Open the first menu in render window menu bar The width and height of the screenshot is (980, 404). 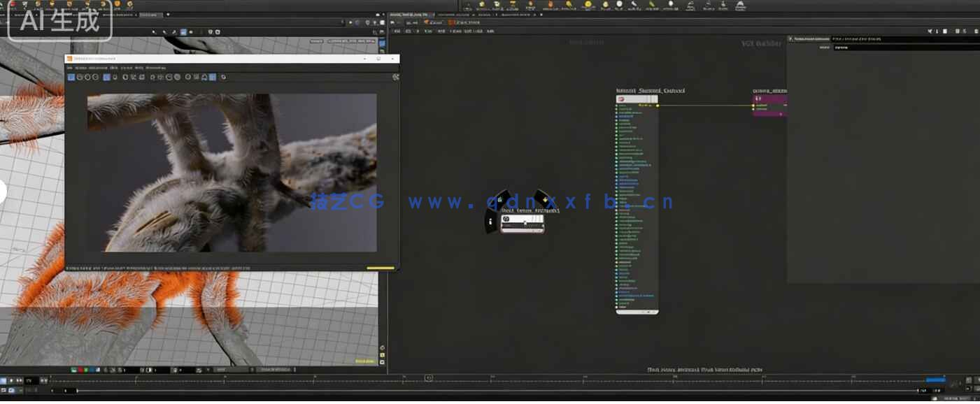[70, 68]
